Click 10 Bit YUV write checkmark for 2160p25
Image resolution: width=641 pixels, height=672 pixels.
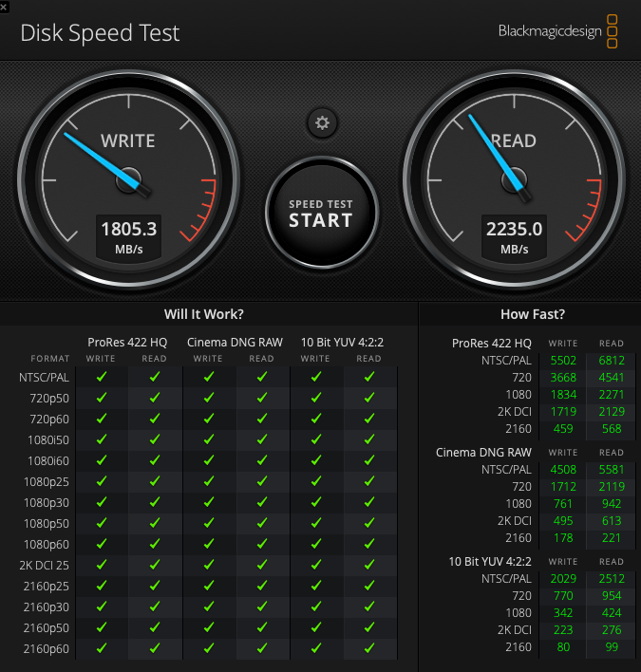316,586
